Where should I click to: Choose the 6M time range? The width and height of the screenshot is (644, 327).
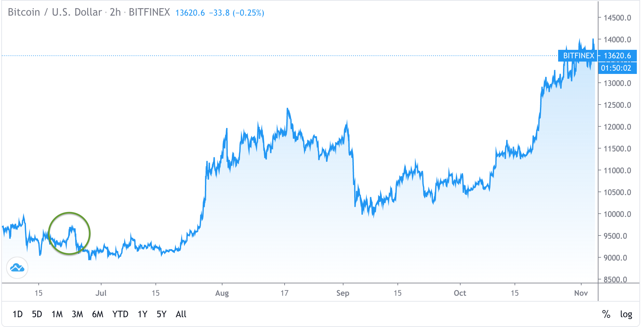(98, 314)
